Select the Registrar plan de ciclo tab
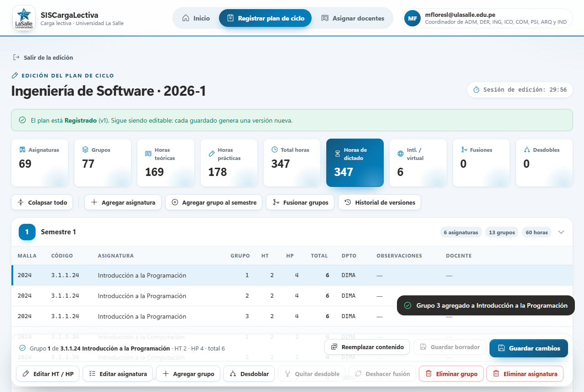584x392 pixels. pyautogui.click(x=265, y=18)
